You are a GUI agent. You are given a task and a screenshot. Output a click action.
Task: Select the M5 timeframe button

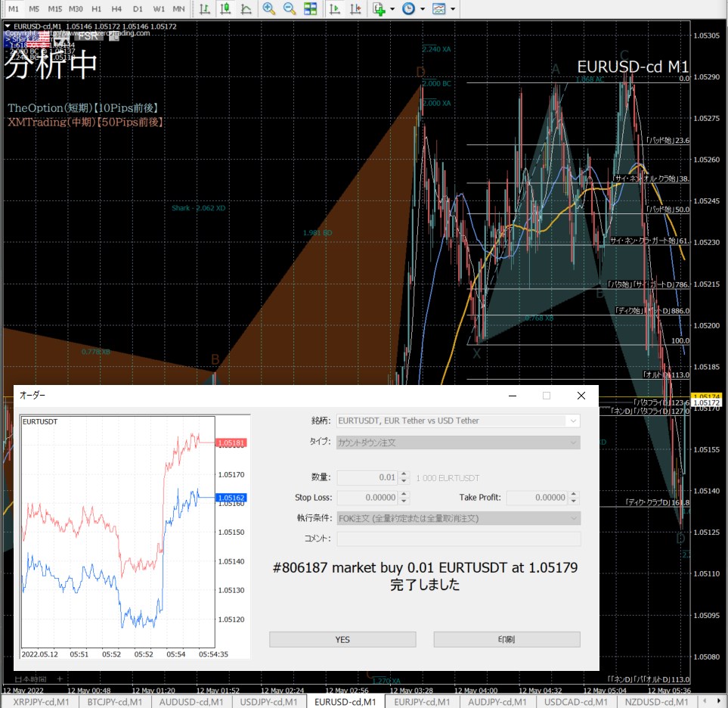tap(34, 9)
